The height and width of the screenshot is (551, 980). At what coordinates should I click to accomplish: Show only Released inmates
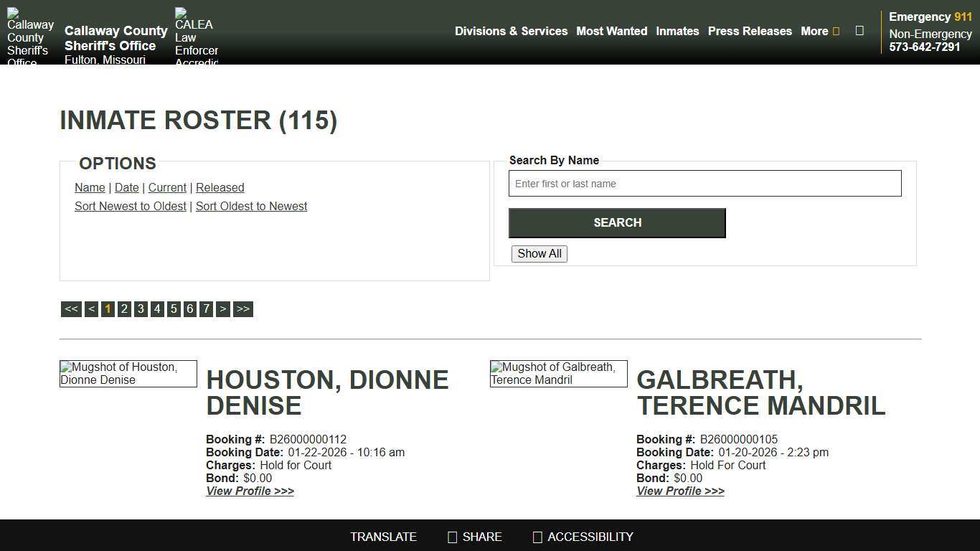click(x=220, y=187)
